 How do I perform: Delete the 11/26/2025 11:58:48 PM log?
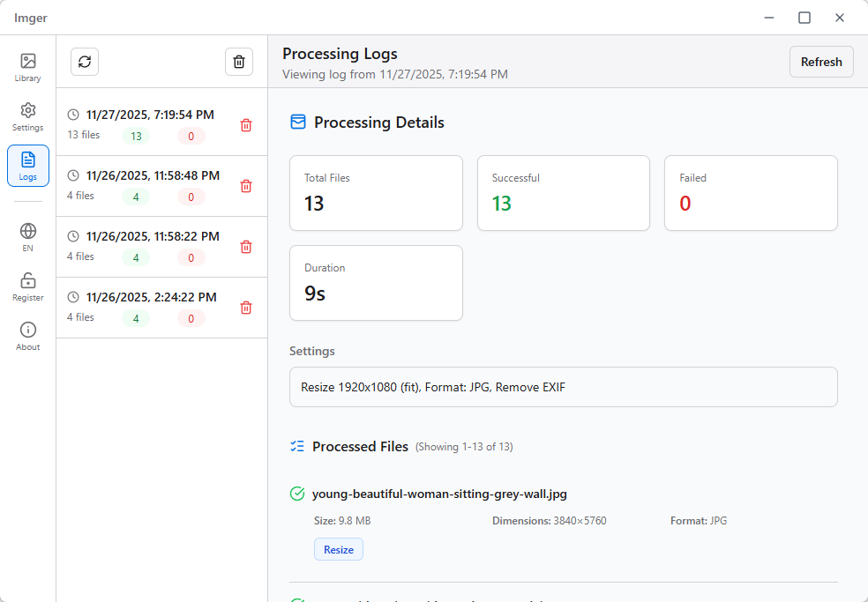point(246,186)
